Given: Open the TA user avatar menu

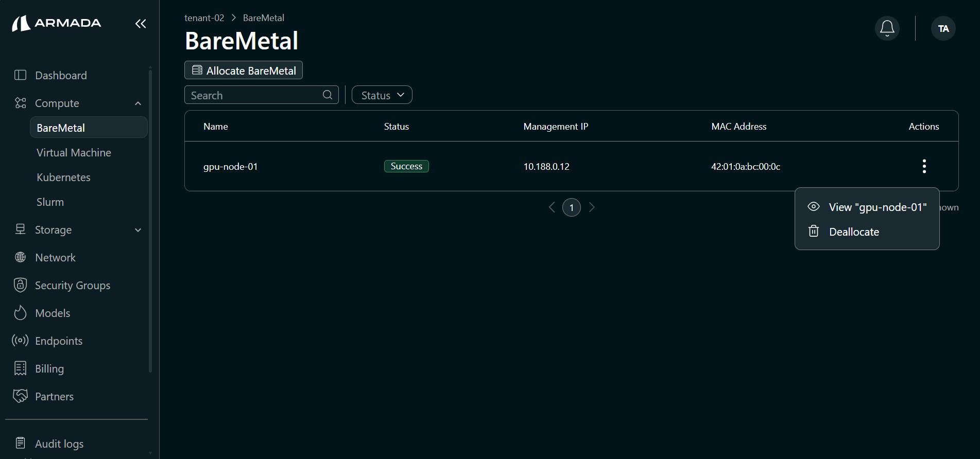Looking at the screenshot, I should [943, 28].
